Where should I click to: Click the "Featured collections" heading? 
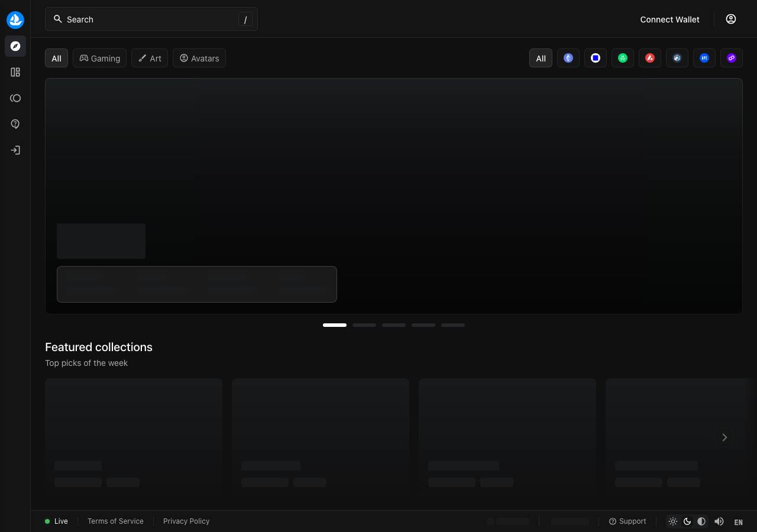pyautogui.click(x=99, y=347)
